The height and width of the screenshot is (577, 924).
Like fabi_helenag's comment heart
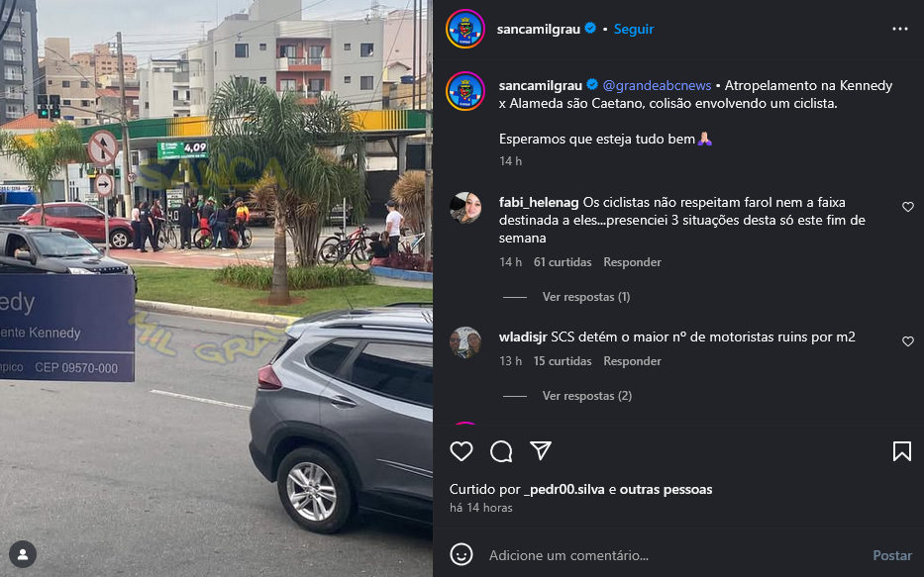click(x=907, y=207)
